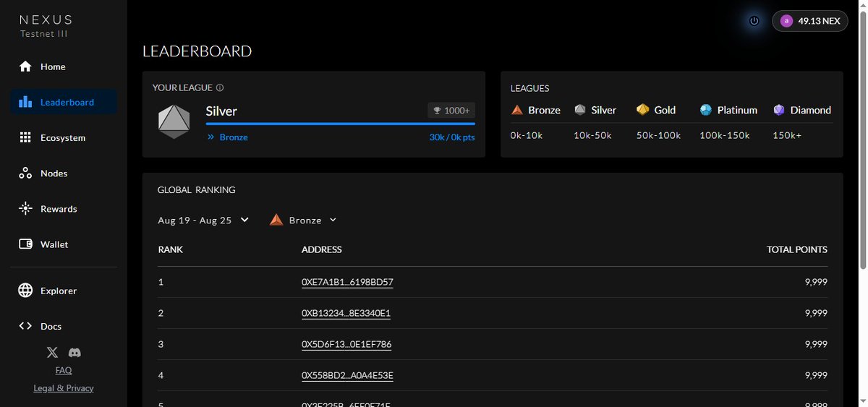Click the Silver league progress bar
Screen dimensions: 868x407
click(341, 124)
